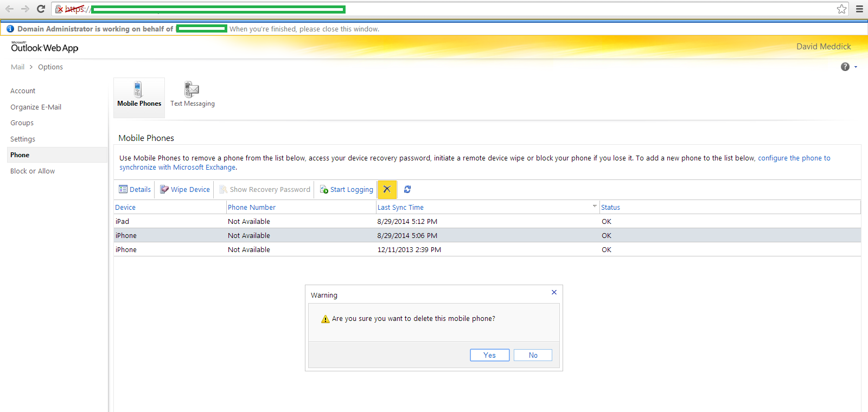Click the Options breadcrumb

(x=50, y=67)
